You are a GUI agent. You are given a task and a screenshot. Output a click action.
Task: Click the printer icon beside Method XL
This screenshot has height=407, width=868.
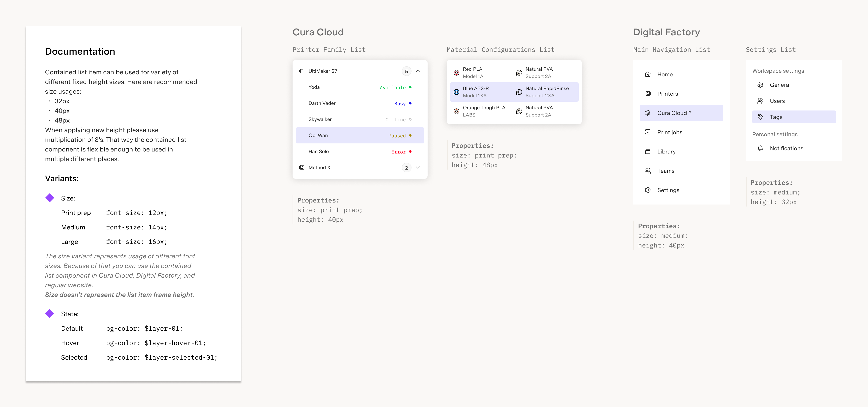302,168
